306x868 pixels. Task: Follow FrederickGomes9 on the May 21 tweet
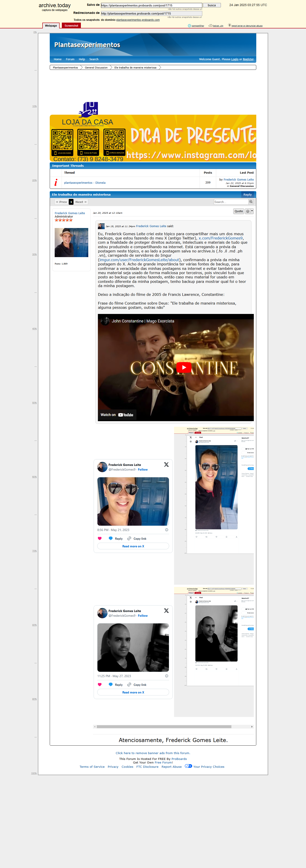point(143,469)
